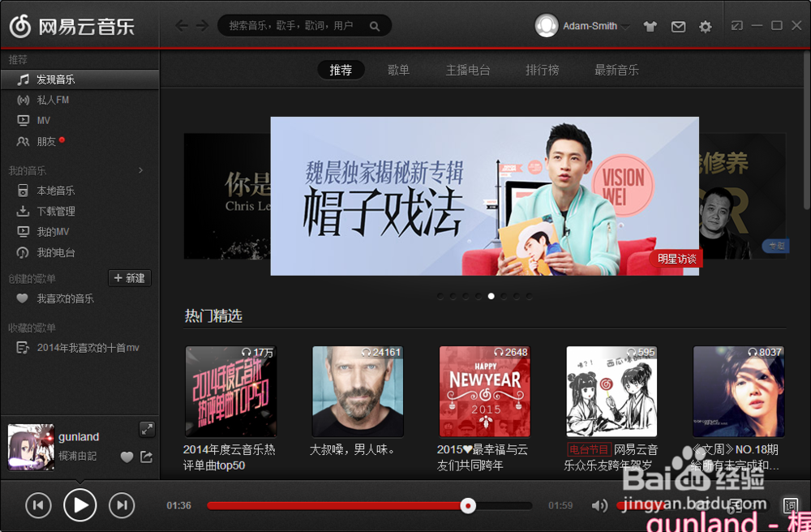The width and height of the screenshot is (811, 532).
Task: Switch to the 排行榜 tab
Action: click(542, 70)
